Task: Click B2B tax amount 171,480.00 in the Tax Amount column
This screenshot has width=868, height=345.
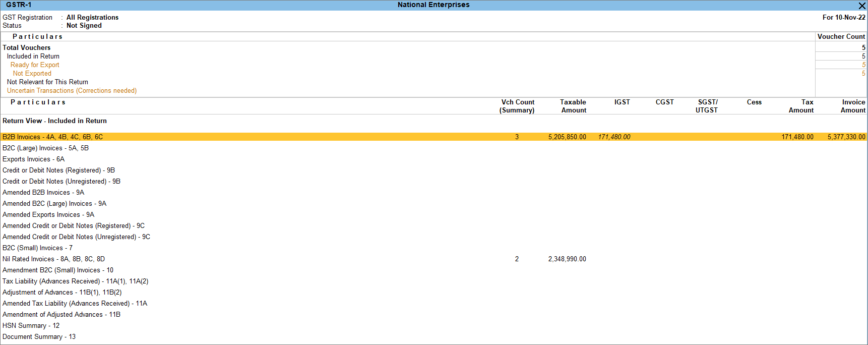Action: pyautogui.click(x=797, y=137)
